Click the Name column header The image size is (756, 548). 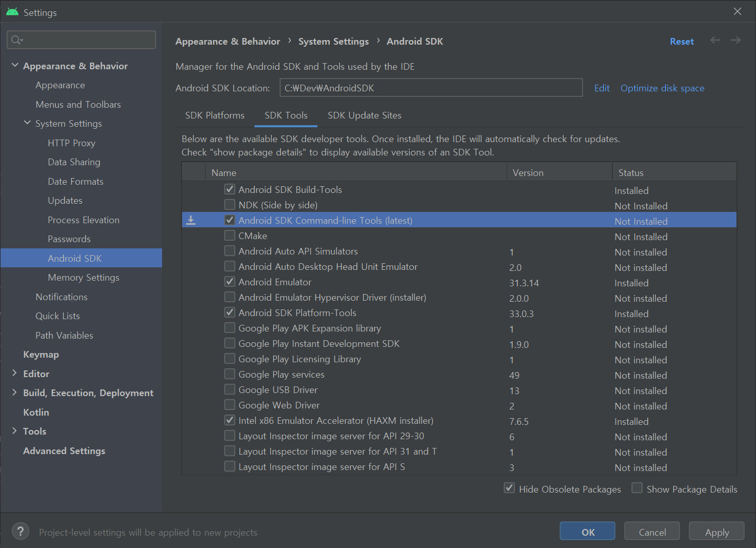356,172
